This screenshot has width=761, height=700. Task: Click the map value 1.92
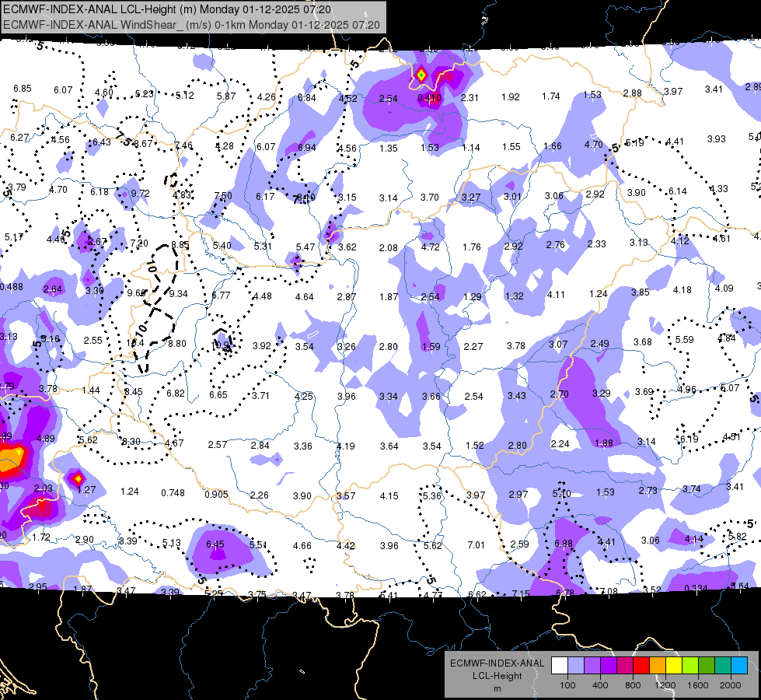pyautogui.click(x=511, y=97)
